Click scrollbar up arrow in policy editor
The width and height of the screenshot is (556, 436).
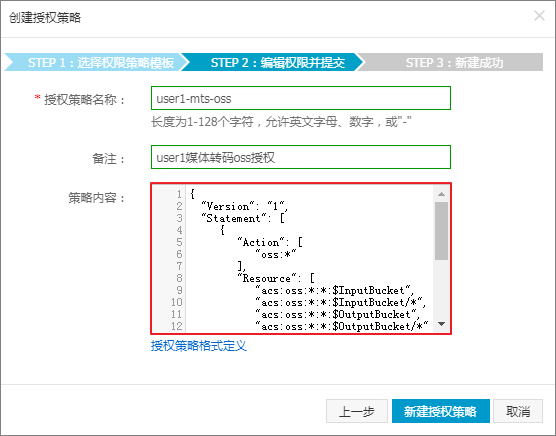click(x=441, y=194)
